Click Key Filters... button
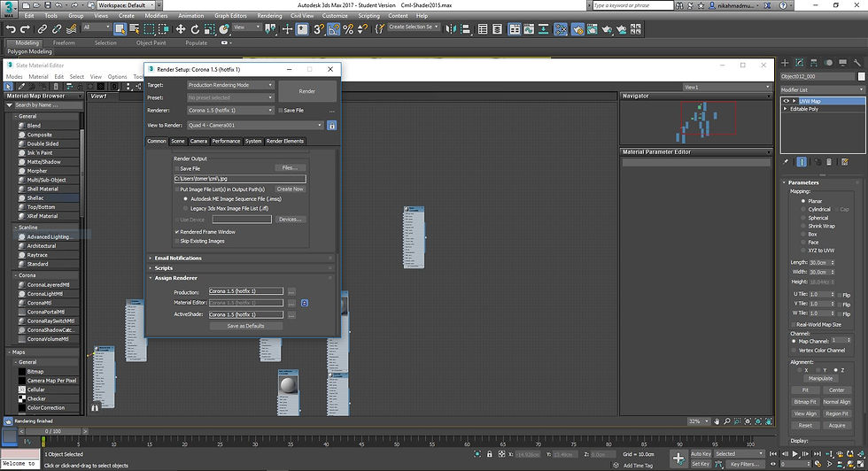The width and height of the screenshot is (868, 471). coord(746,464)
